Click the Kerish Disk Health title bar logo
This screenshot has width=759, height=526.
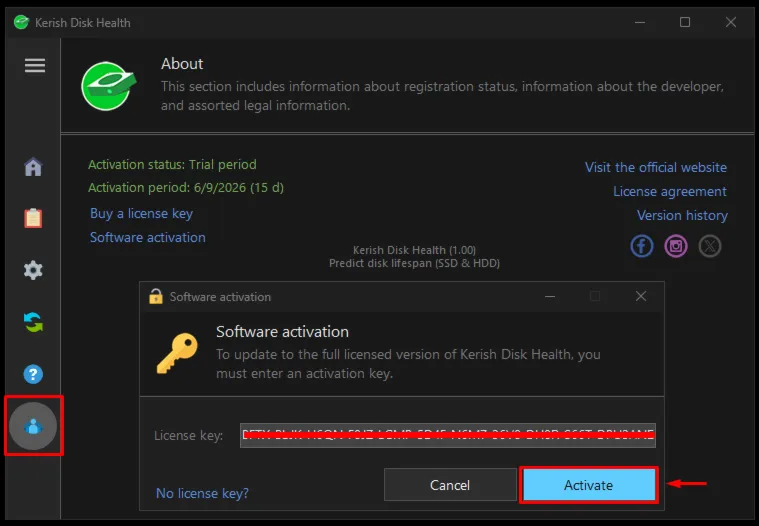pos(21,22)
